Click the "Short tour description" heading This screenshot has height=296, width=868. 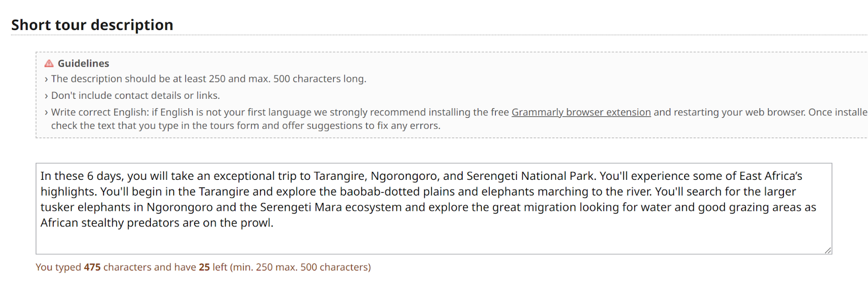click(x=92, y=25)
